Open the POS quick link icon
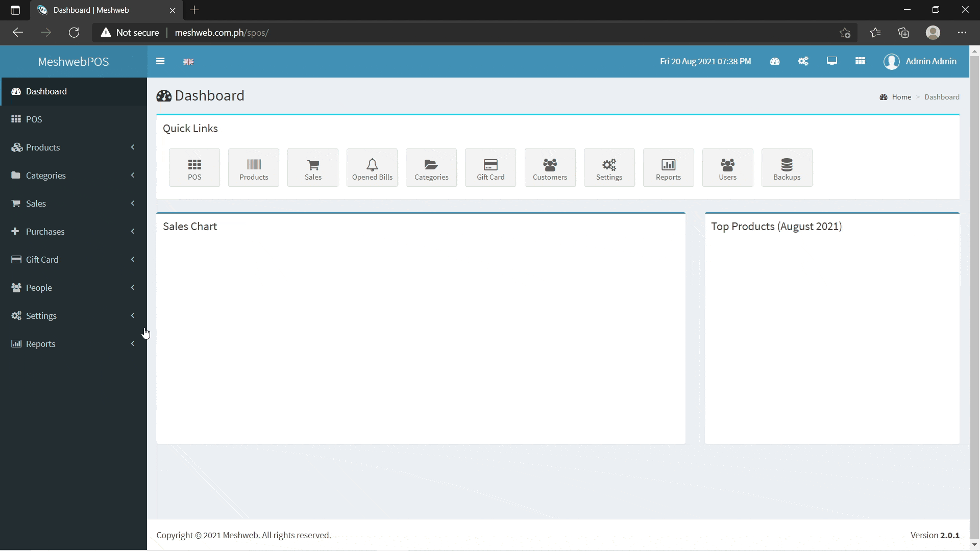Image resolution: width=980 pixels, height=551 pixels. [x=194, y=167]
